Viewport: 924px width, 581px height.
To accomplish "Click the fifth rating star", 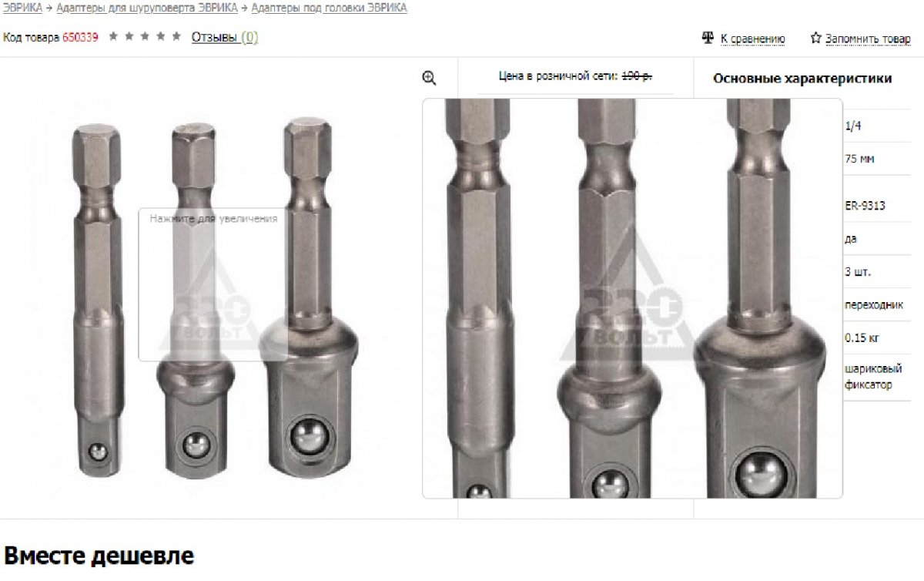I will 176,36.
